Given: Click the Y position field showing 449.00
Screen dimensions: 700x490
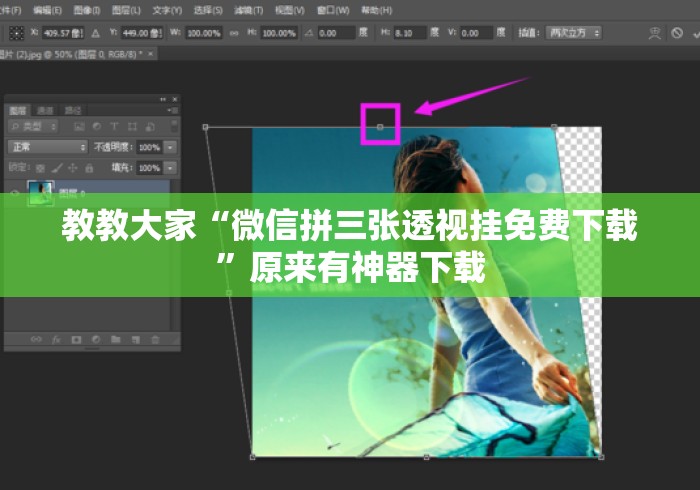Looking at the screenshot, I should click(x=142, y=33).
